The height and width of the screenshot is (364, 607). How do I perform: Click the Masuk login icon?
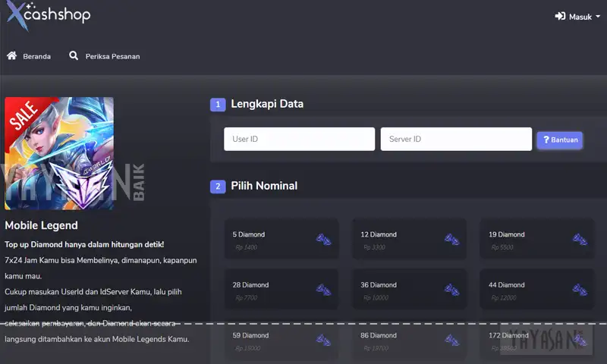pos(560,16)
